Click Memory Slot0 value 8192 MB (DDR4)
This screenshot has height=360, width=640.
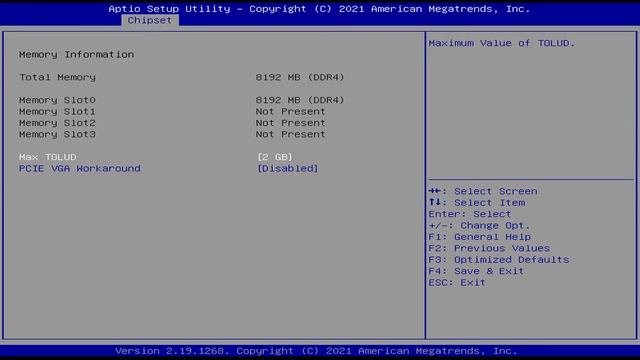(300, 100)
